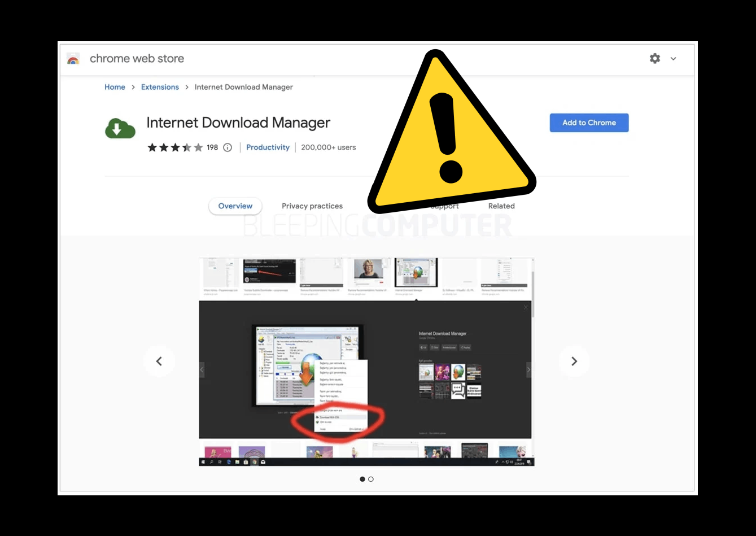This screenshot has height=536, width=756.
Task: Switch to the Related tab
Action: pyautogui.click(x=501, y=206)
